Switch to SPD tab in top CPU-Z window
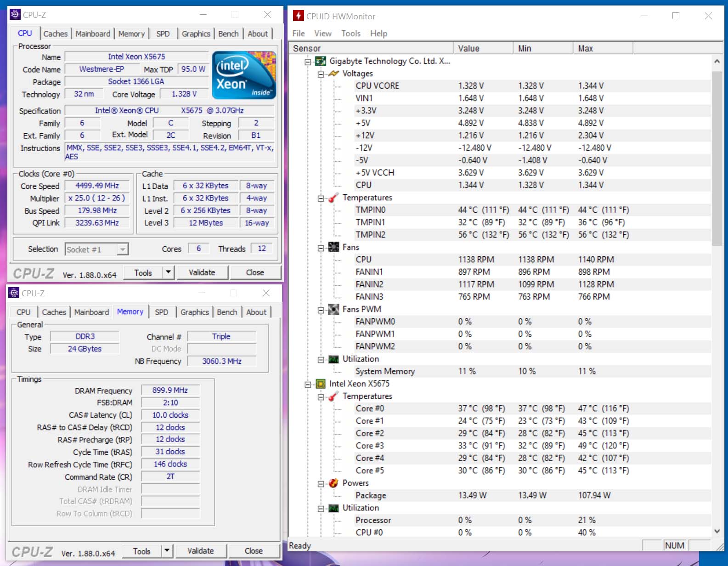This screenshot has height=566, width=728. coord(163,34)
